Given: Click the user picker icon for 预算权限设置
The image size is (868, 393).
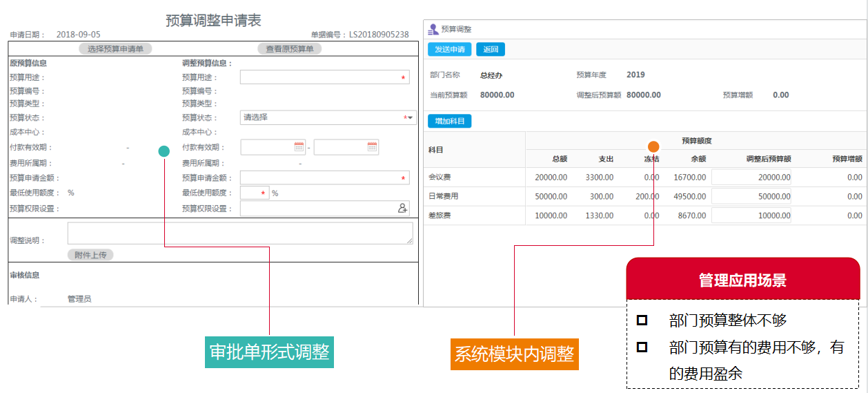Looking at the screenshot, I should point(402,208).
